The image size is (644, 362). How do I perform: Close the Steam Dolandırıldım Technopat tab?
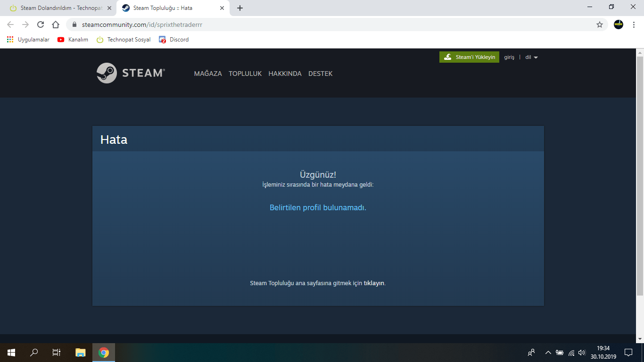(109, 8)
